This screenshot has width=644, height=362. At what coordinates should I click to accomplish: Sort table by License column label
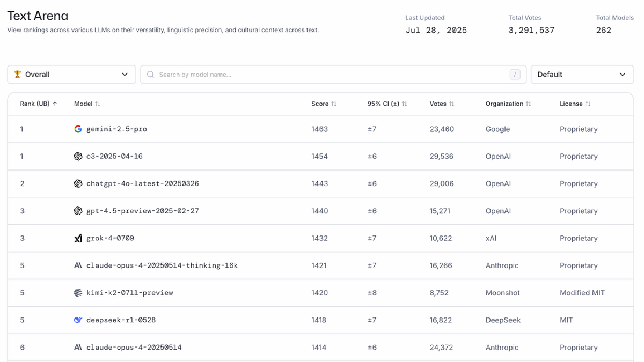pos(571,104)
